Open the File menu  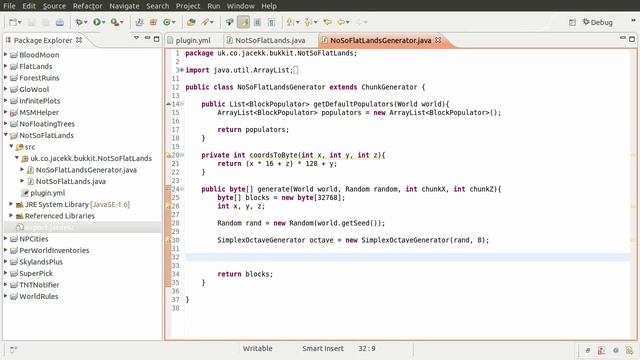[9, 6]
